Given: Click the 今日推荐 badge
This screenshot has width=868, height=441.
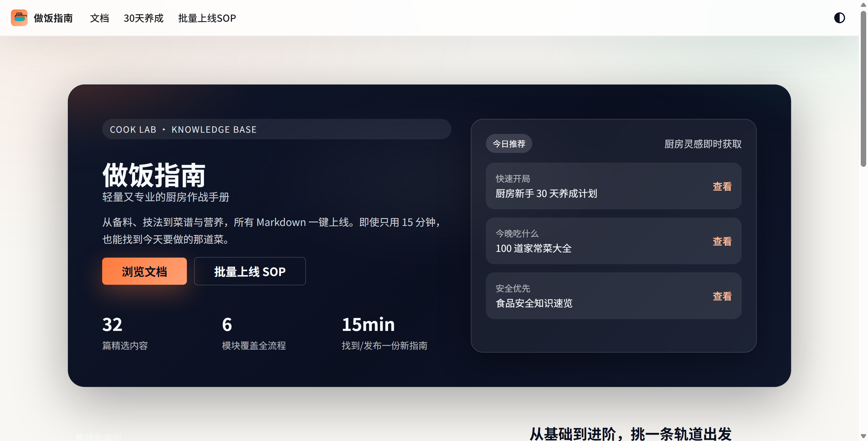Looking at the screenshot, I should [x=509, y=144].
